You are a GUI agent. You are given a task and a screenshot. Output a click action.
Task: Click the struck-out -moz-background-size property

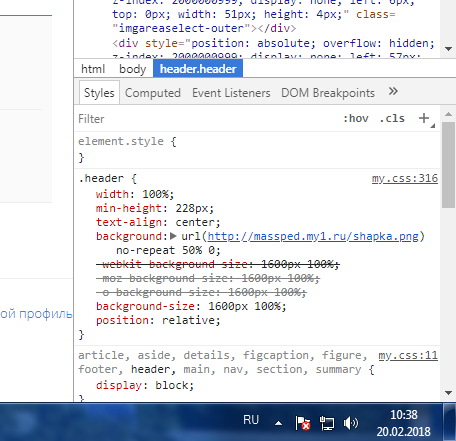point(208,278)
